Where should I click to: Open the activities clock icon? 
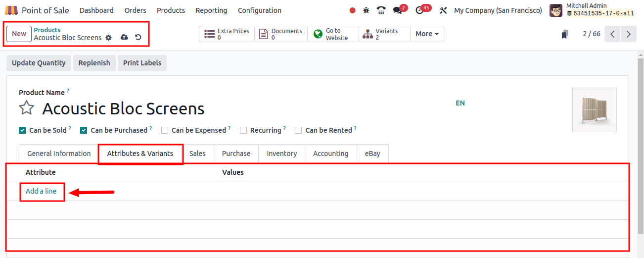pos(420,10)
